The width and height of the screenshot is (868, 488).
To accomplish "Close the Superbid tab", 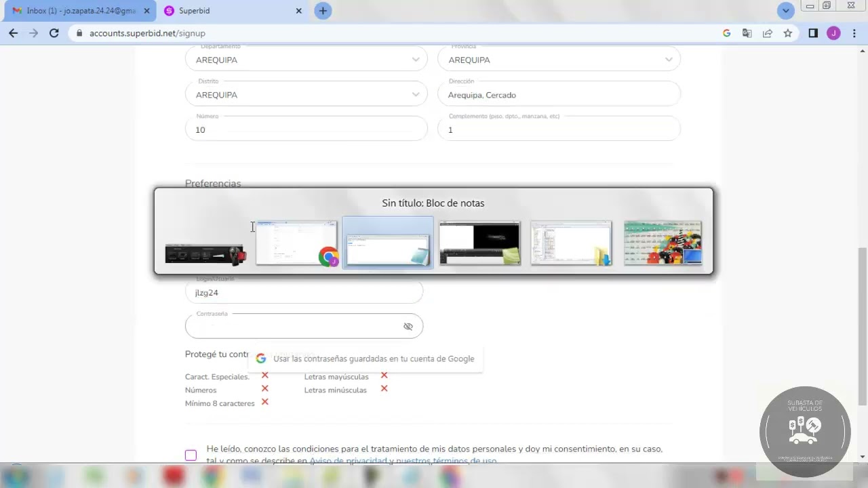I will point(298,11).
